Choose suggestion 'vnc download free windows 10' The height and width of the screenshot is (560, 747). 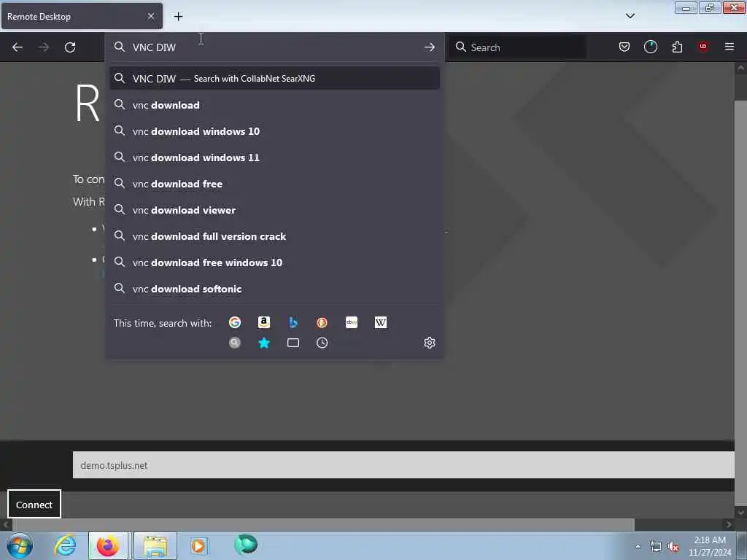coord(274,262)
